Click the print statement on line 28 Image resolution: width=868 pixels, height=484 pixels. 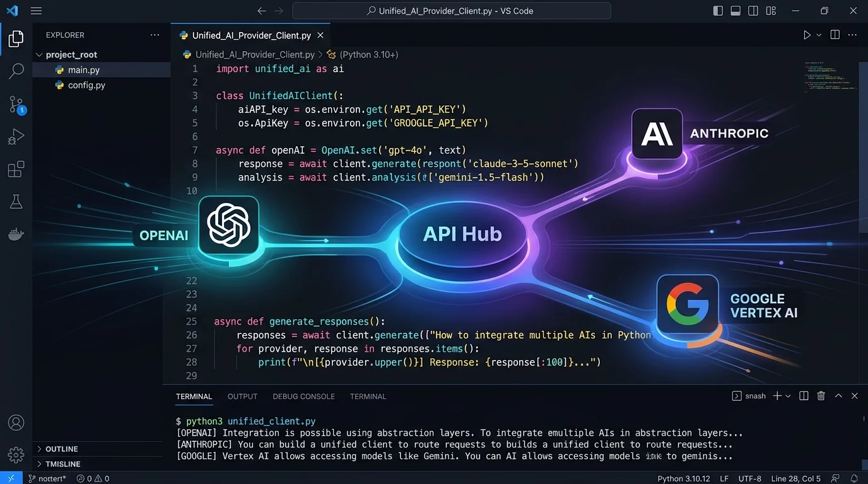[x=430, y=362]
